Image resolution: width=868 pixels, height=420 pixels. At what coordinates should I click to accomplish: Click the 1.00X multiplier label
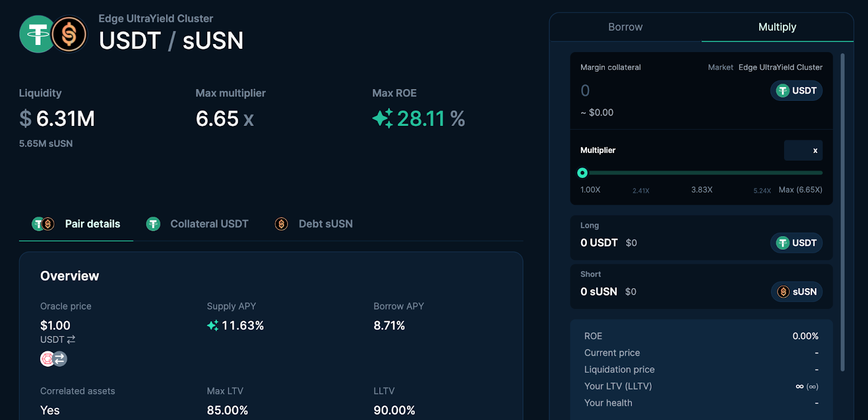point(590,190)
